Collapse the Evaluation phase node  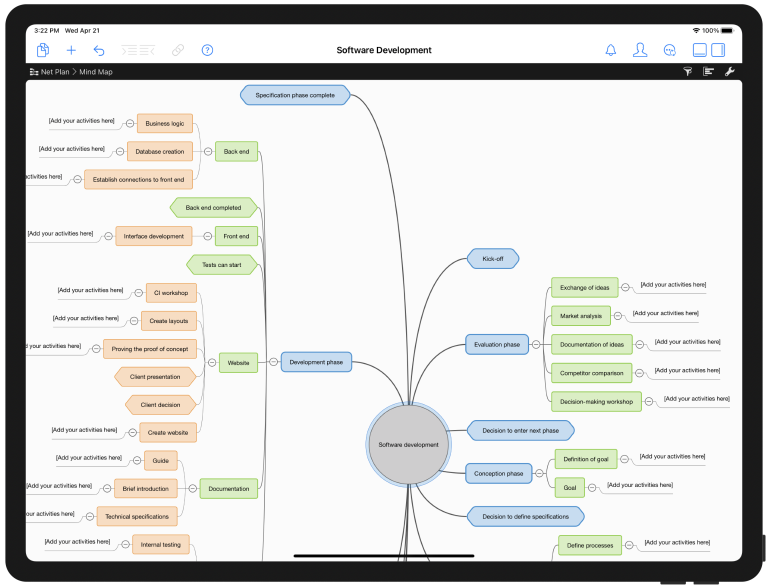(x=536, y=344)
